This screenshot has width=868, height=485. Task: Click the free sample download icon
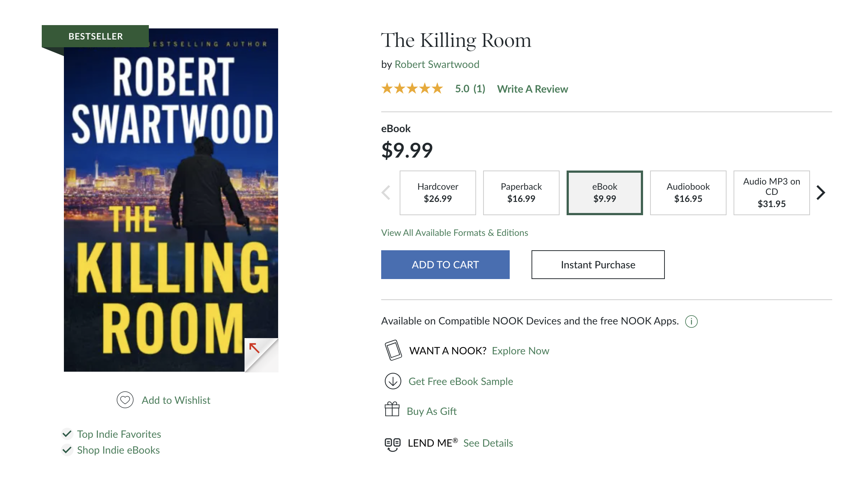click(x=393, y=381)
